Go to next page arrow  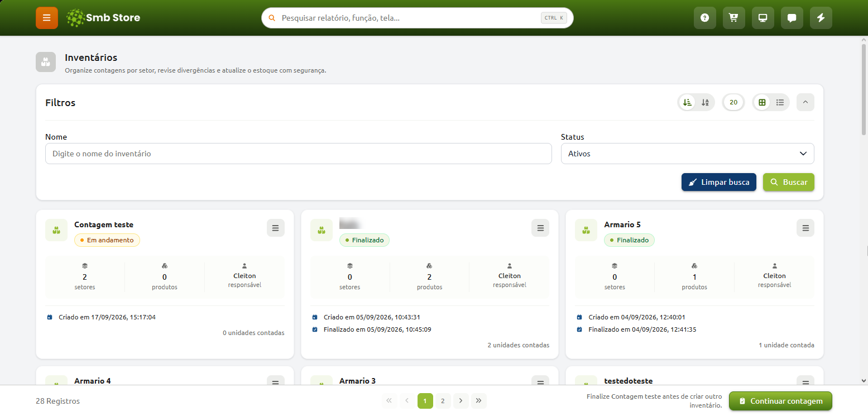pyautogui.click(x=461, y=401)
